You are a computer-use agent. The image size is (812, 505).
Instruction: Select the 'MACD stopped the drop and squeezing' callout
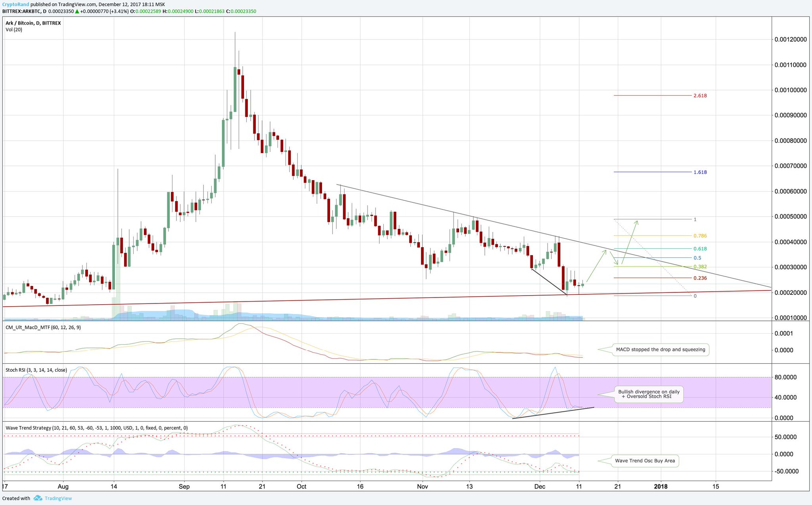661,349
